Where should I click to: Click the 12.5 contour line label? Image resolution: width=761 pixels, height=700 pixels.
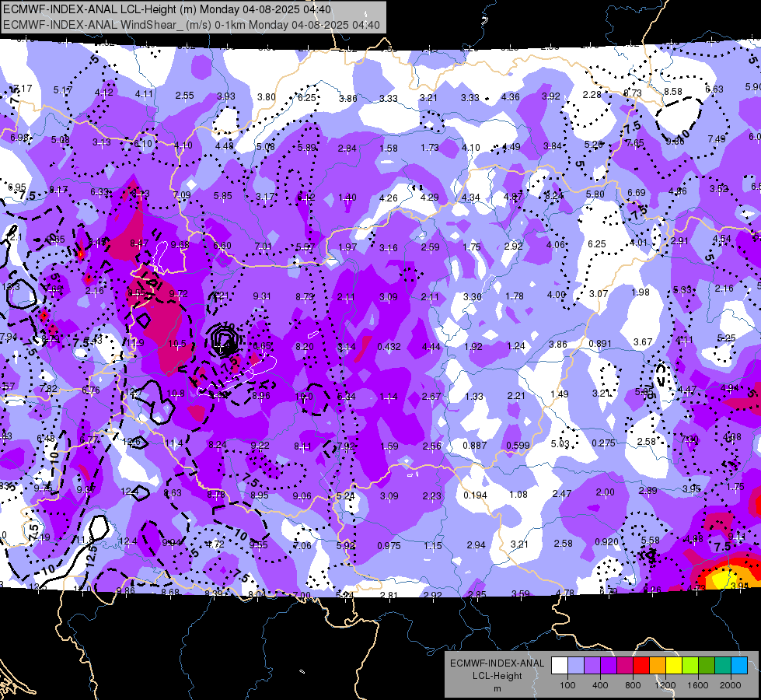93,555
